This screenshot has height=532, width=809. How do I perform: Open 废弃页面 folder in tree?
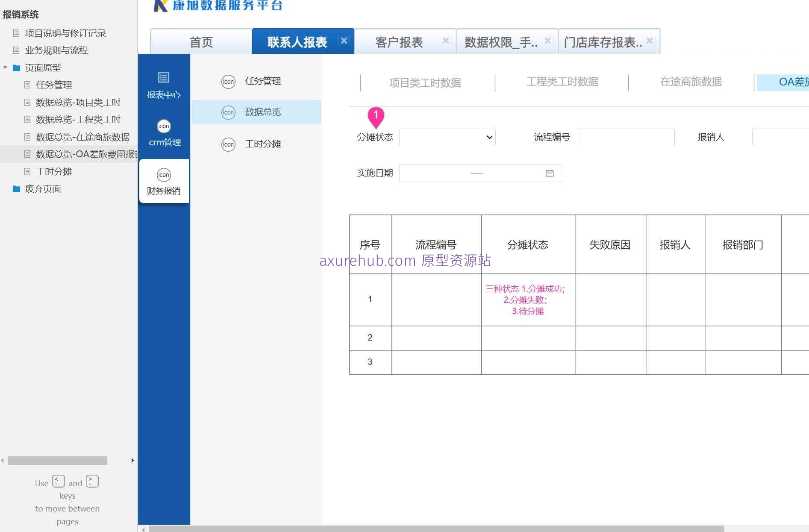pyautogui.click(x=43, y=189)
